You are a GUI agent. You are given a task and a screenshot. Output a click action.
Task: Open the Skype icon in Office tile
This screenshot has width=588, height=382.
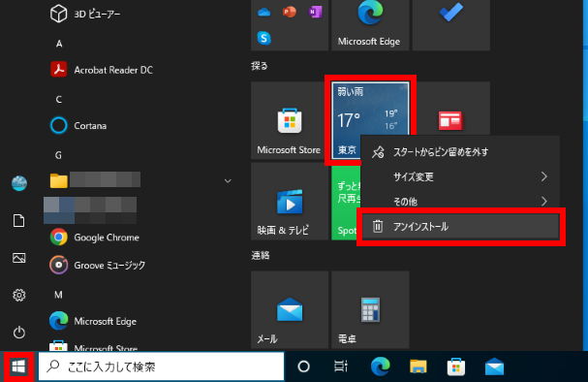pyautogui.click(x=264, y=38)
